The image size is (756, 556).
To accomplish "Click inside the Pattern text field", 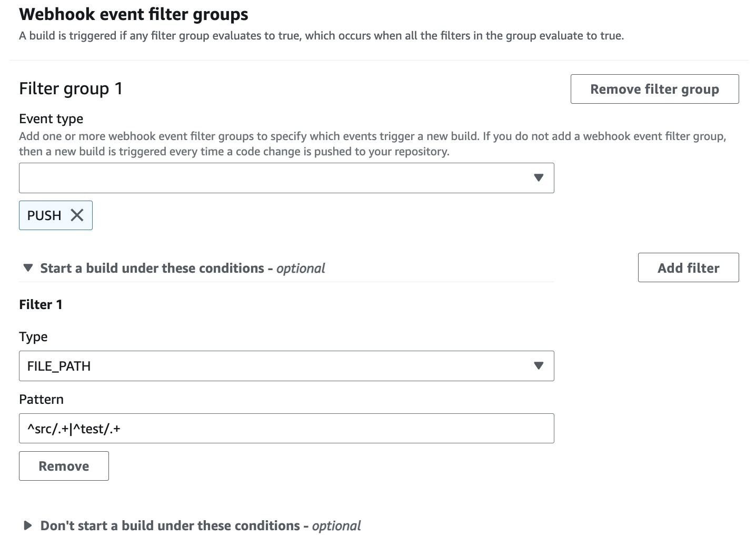I will point(286,428).
